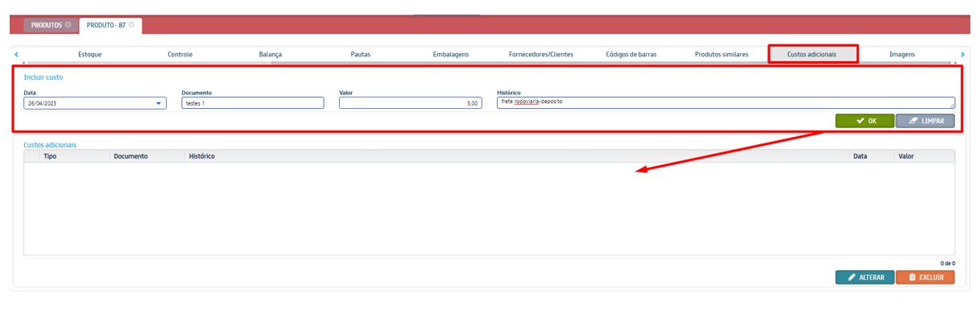Click the Histórico text area
Viewport: 980px width, 320px height.
point(726,102)
